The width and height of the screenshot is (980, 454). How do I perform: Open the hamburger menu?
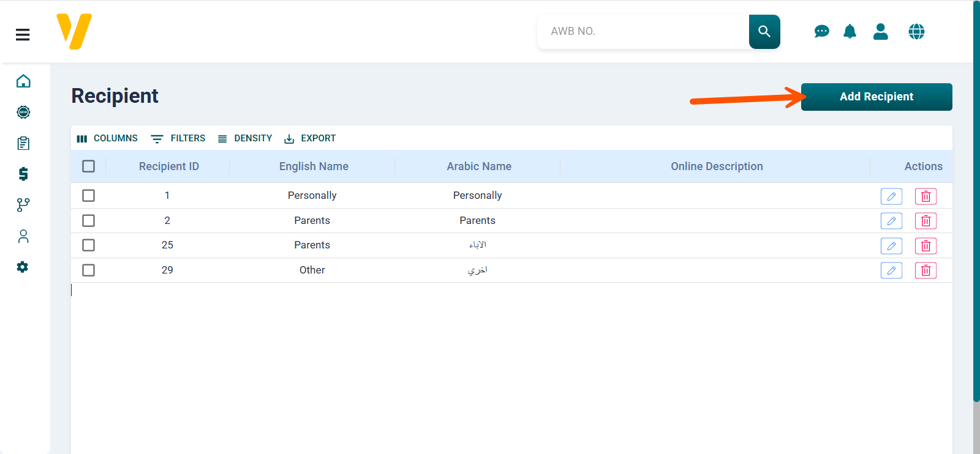(23, 35)
